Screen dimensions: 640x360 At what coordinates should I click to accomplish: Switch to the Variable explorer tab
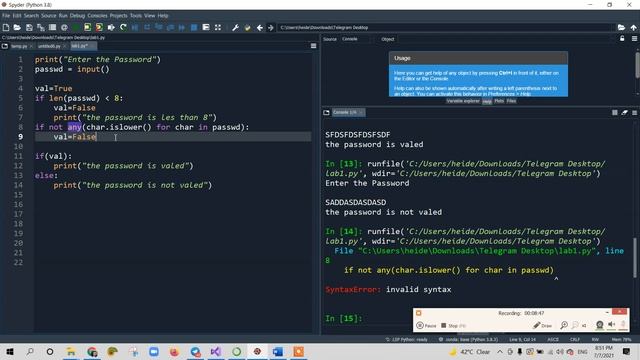[x=463, y=101]
